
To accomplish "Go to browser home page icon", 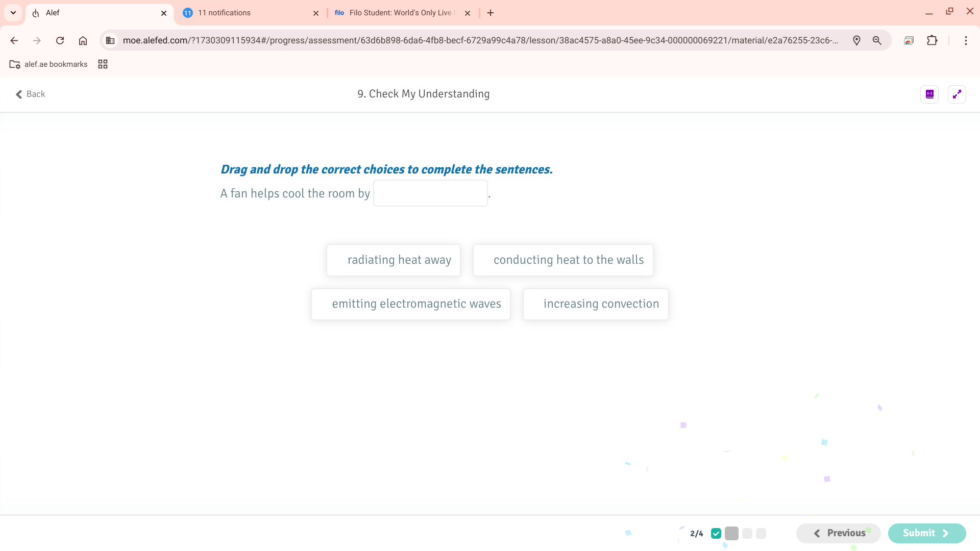I will click(x=83, y=41).
